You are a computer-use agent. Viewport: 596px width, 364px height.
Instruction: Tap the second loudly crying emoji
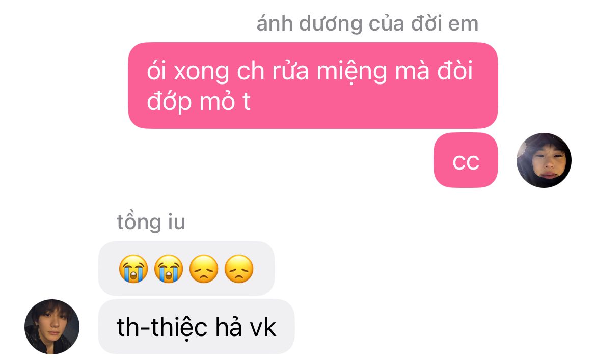coord(169,269)
